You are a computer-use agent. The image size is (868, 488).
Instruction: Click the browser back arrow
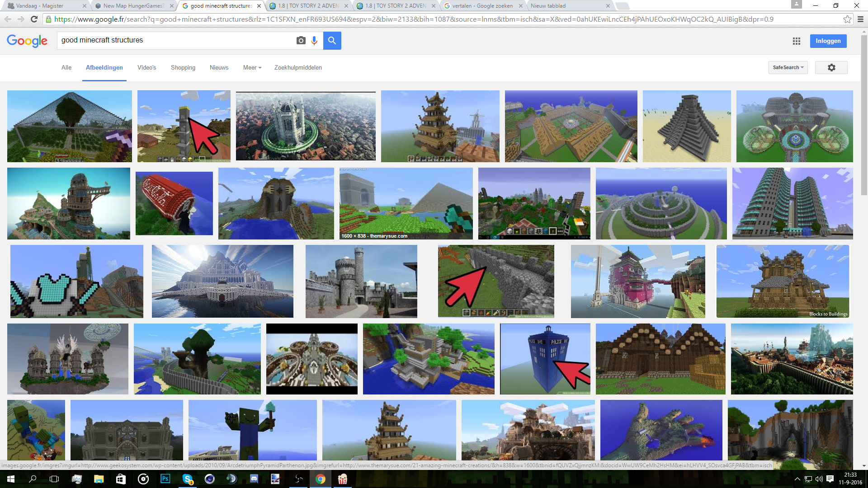8,19
